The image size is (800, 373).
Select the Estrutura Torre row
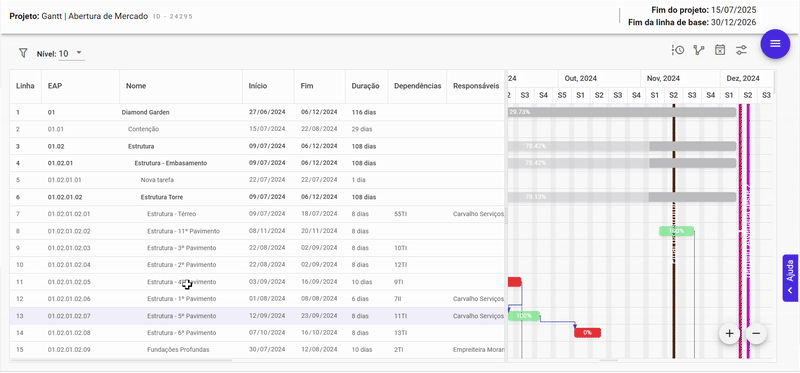(x=257, y=197)
